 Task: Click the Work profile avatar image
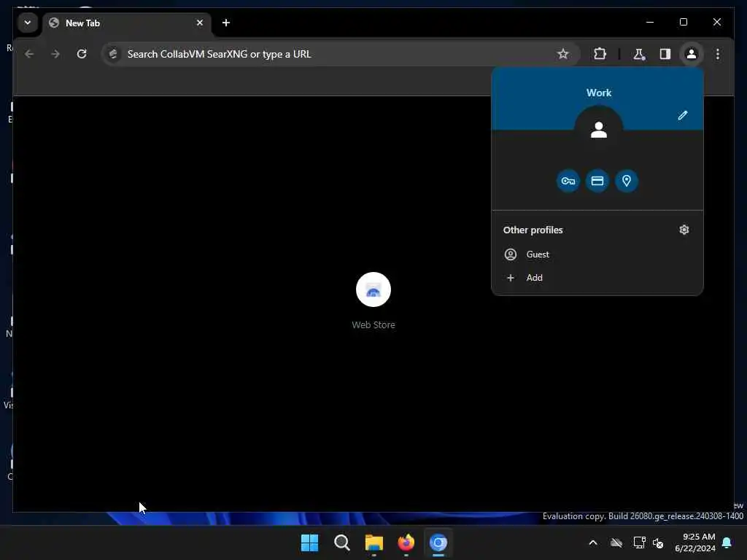[599, 130]
